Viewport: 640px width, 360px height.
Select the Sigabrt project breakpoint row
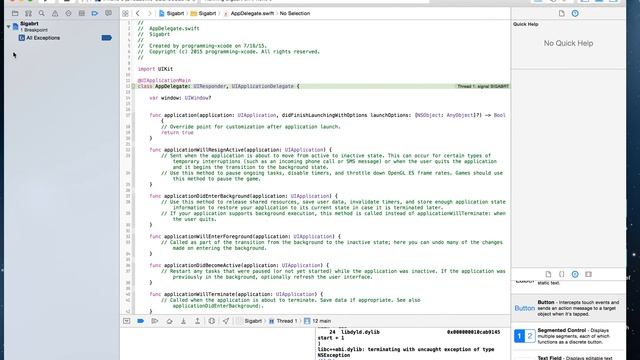coord(61,27)
